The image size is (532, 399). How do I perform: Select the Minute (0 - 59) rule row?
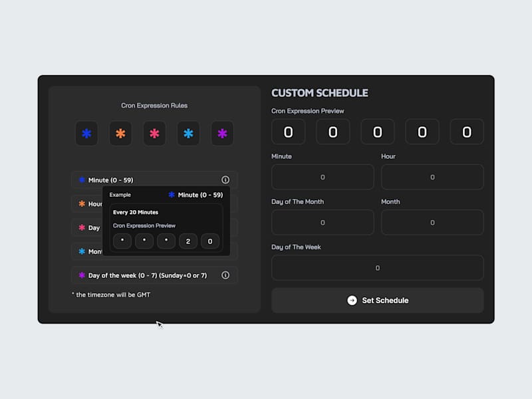[x=154, y=180]
